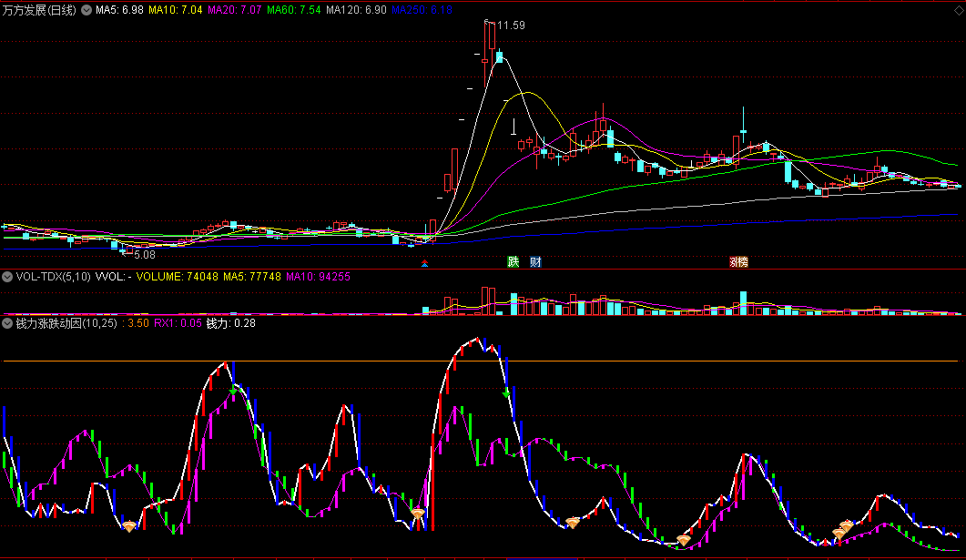Click the volume MA5: 77748 value
The width and height of the screenshot is (966, 560).
pos(252,277)
